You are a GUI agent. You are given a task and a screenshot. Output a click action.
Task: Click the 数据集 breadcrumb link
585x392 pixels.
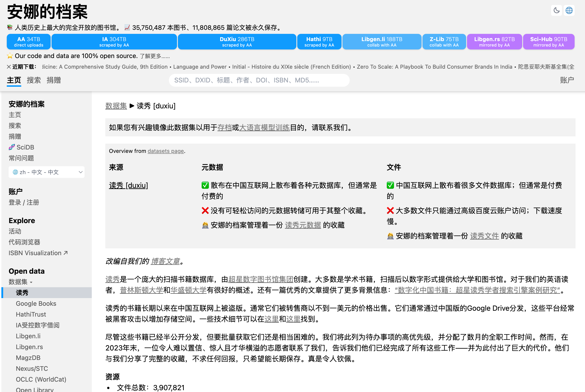click(x=116, y=106)
